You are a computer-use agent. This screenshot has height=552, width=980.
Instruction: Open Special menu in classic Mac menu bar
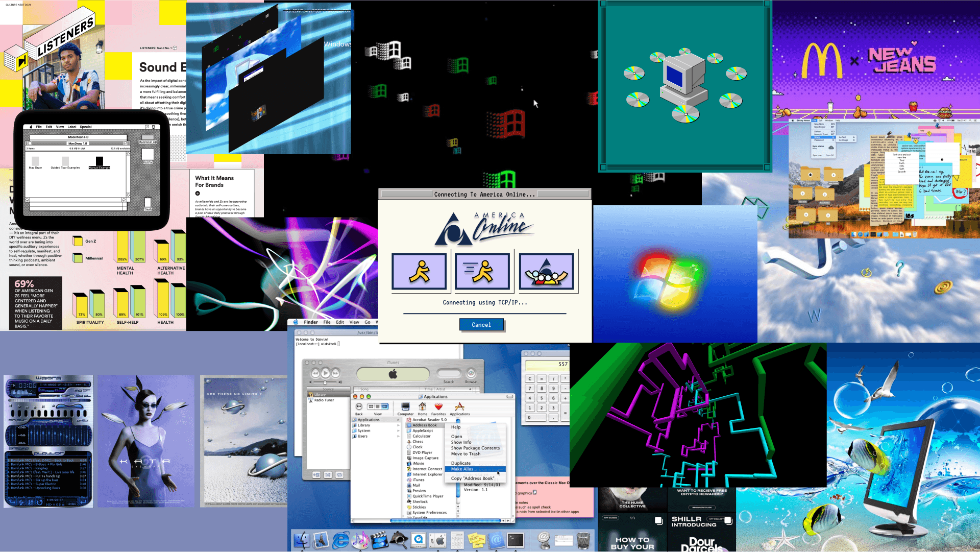click(x=86, y=127)
